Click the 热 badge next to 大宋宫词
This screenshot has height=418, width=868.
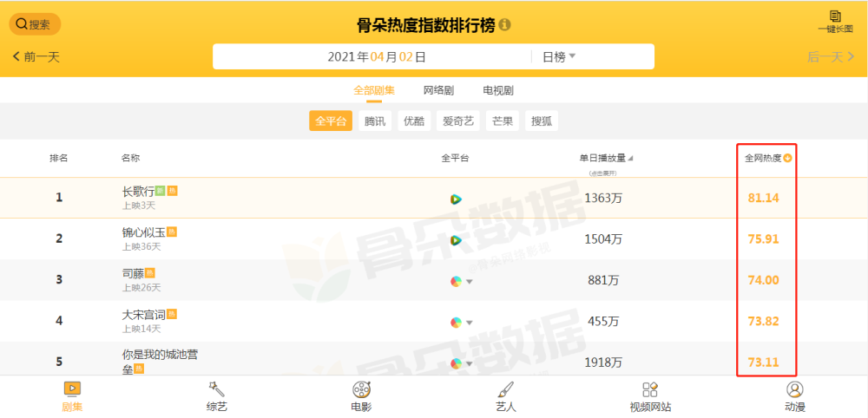[172, 314]
